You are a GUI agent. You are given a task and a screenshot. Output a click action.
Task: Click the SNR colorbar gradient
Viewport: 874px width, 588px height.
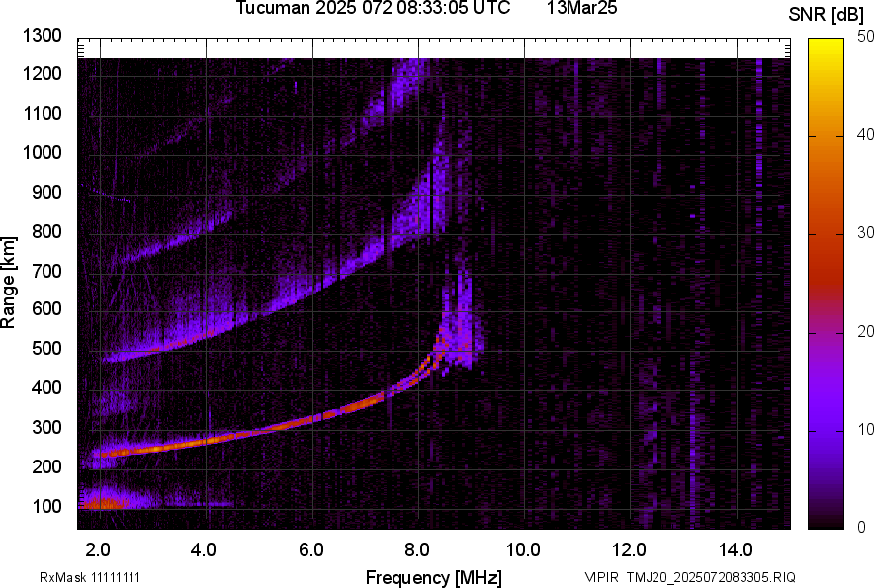click(826, 284)
